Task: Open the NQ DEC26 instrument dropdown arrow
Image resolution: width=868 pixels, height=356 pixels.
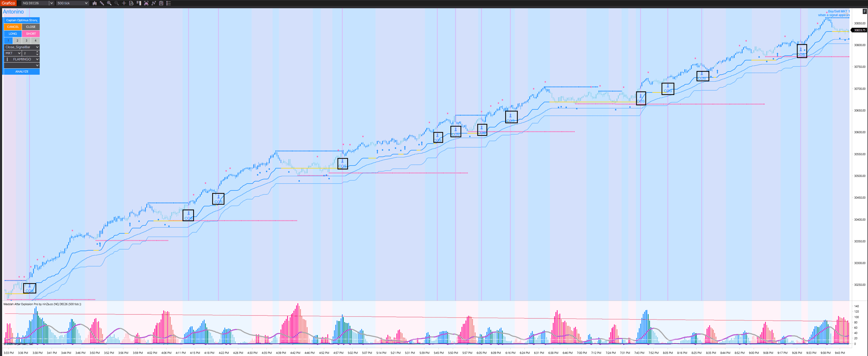Action: tap(51, 3)
